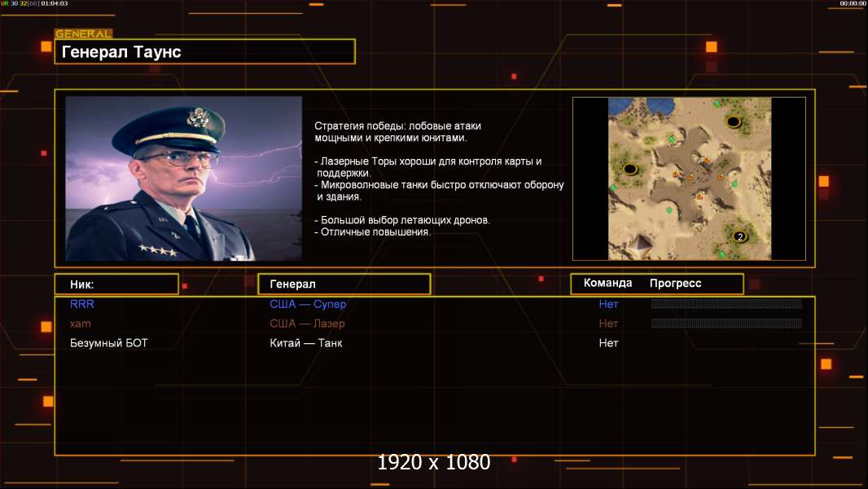Click the black start position at map top right
The height and width of the screenshot is (489, 868).
(734, 121)
